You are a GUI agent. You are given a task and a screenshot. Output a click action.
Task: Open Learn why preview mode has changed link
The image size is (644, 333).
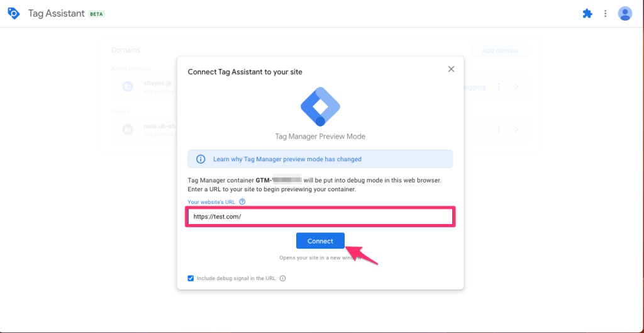tap(287, 159)
